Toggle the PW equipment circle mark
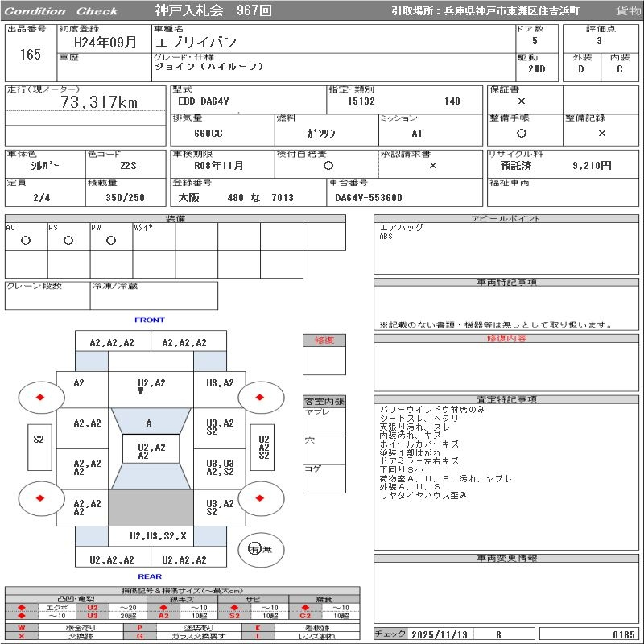The width and height of the screenshot is (644, 644). pos(110,240)
